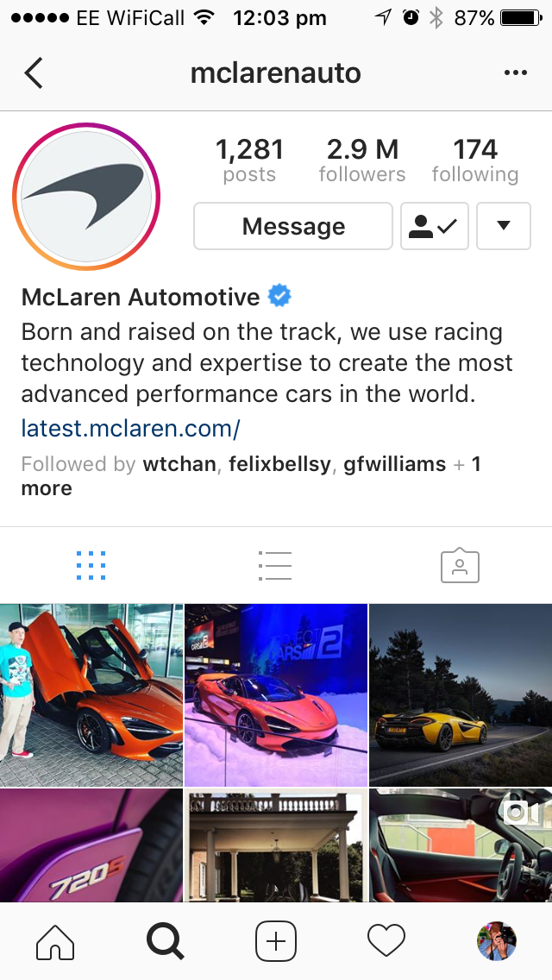The height and width of the screenshot is (980, 552).
Task: View the 174 following list
Action: (475, 160)
